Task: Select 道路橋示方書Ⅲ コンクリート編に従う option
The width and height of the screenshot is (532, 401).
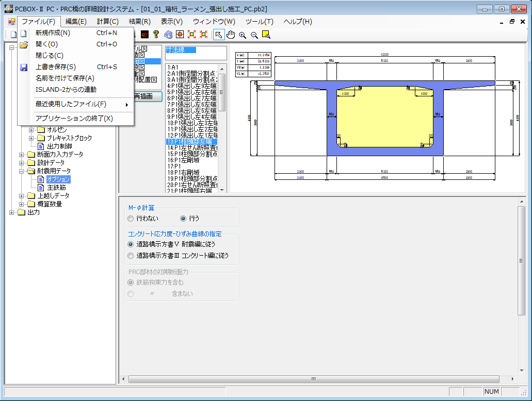Action: tap(131, 256)
